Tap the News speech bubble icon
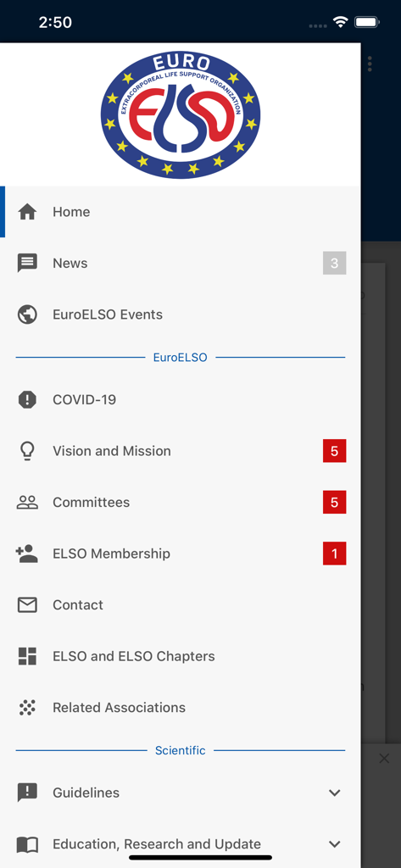401x868 pixels. click(x=27, y=263)
